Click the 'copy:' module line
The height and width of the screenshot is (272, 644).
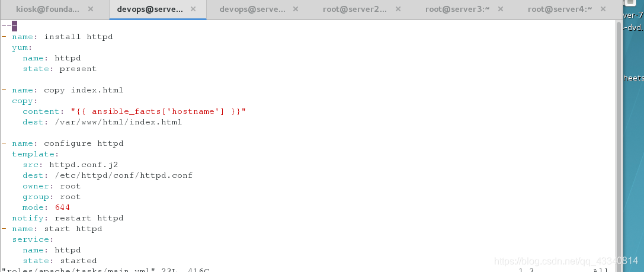click(x=25, y=101)
